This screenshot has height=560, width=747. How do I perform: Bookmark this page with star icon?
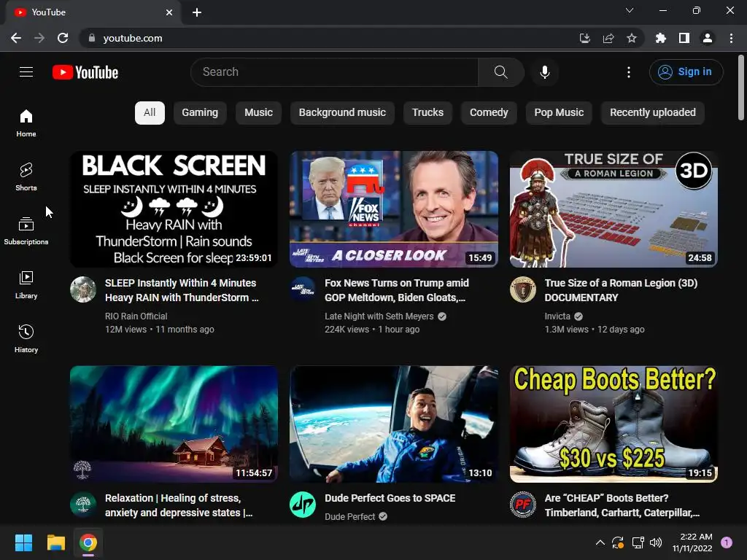pos(632,38)
